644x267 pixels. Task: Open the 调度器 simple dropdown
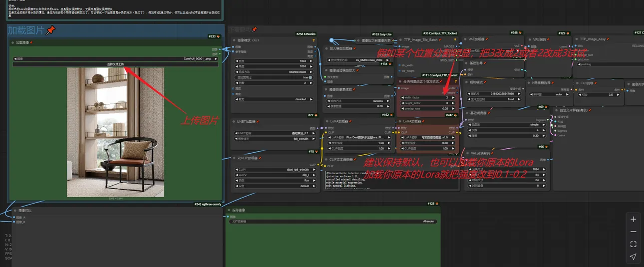click(507, 125)
